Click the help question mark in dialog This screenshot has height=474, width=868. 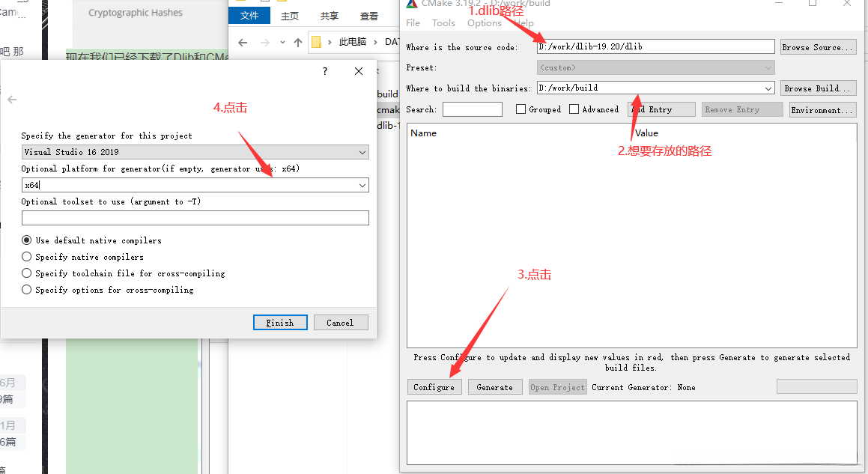[x=325, y=71]
